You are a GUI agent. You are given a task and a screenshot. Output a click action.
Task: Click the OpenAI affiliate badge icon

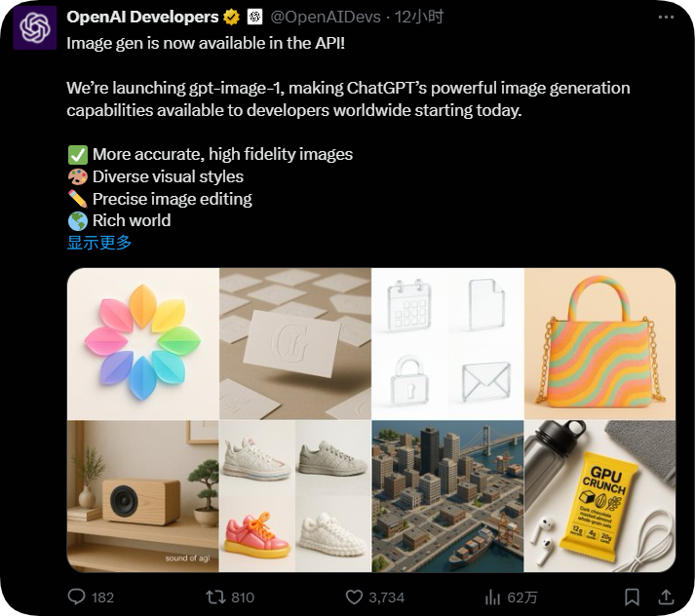tap(254, 17)
